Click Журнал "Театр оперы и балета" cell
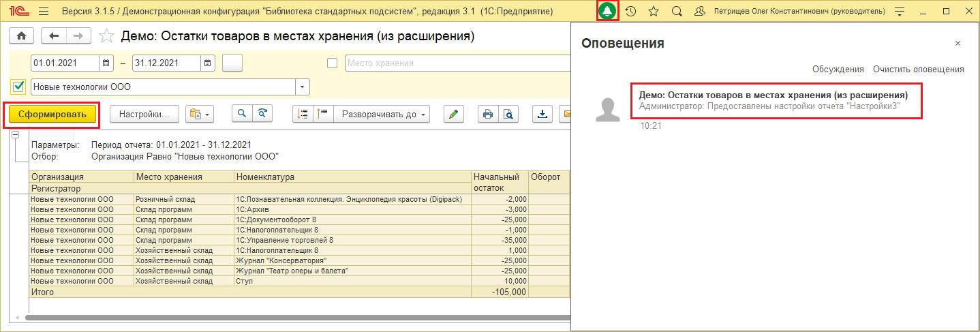The width and height of the screenshot is (980, 332). point(352,271)
